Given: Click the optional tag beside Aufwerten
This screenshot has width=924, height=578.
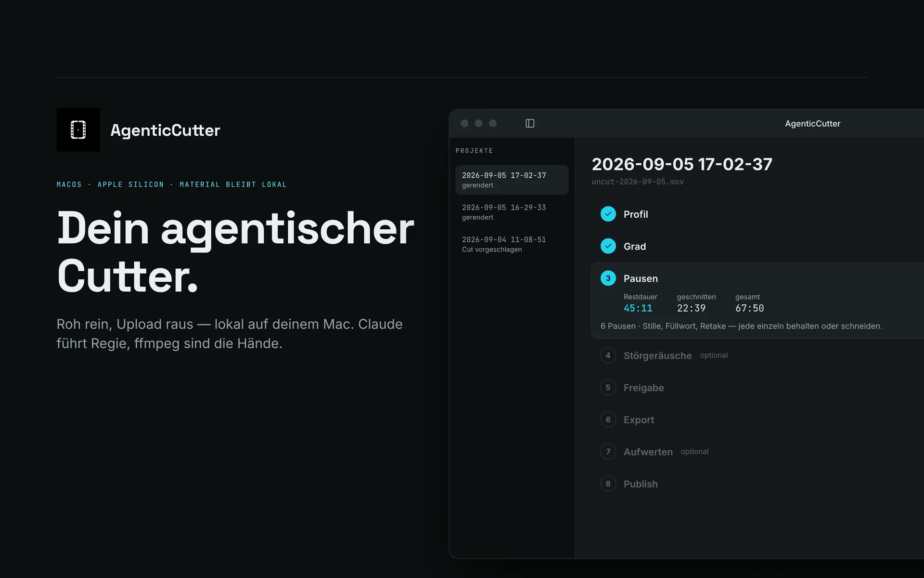Looking at the screenshot, I should tap(694, 452).
